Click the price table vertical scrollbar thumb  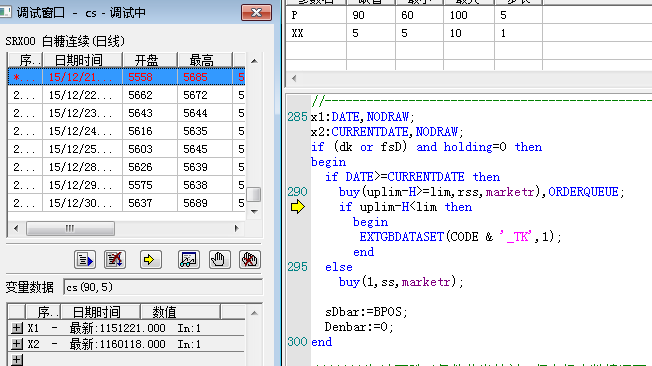click(x=254, y=194)
